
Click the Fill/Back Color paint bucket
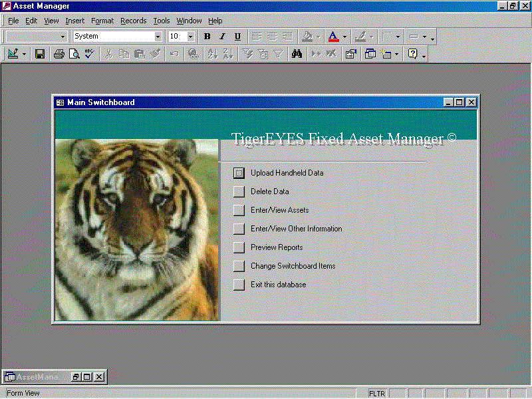pos(307,37)
